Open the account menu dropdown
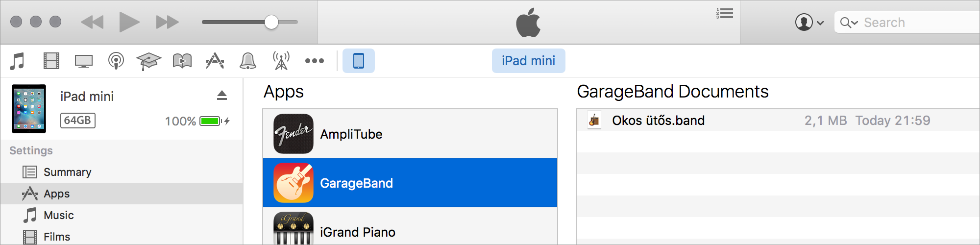 [809, 22]
